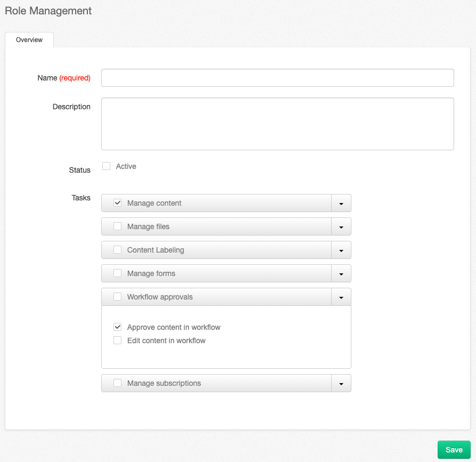Check the Workflow approvals task

(x=117, y=297)
